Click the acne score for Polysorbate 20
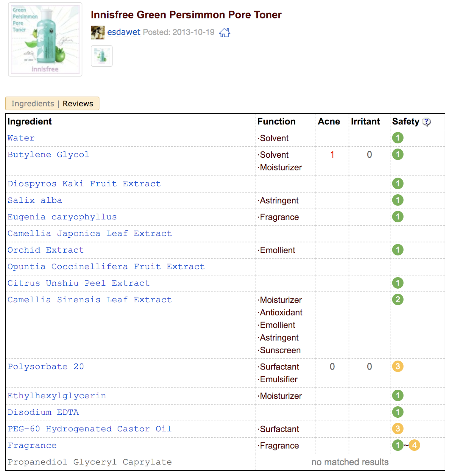Image resolution: width=451 pixels, height=476 pixels. [x=332, y=367]
